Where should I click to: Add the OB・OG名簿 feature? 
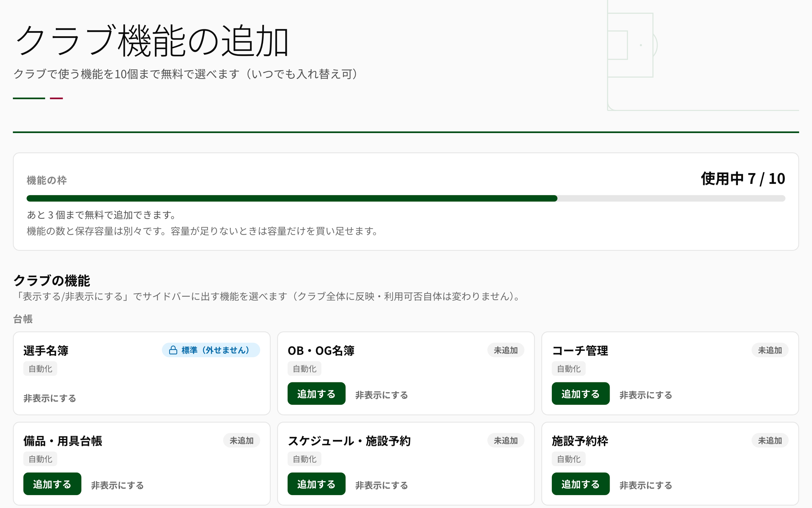(x=316, y=394)
